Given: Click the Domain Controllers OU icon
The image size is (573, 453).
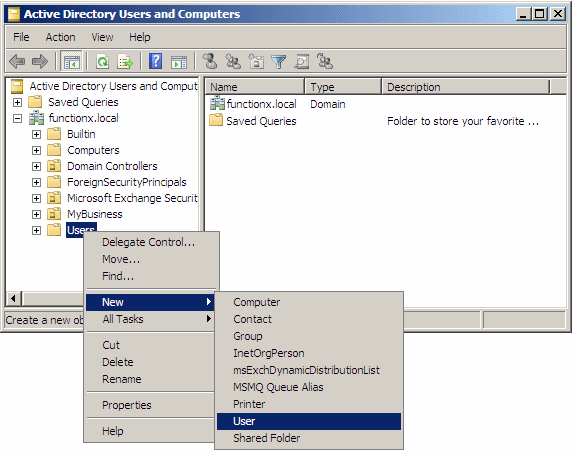Looking at the screenshot, I should 54,166.
